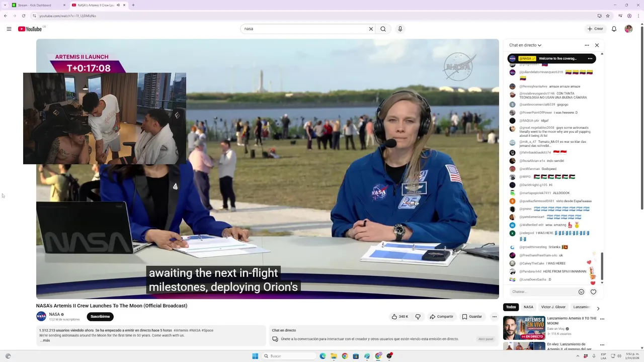Open Lanzamiento Artemis II EN VIVO thumbnail
The image size is (644, 362).
coord(524,328)
